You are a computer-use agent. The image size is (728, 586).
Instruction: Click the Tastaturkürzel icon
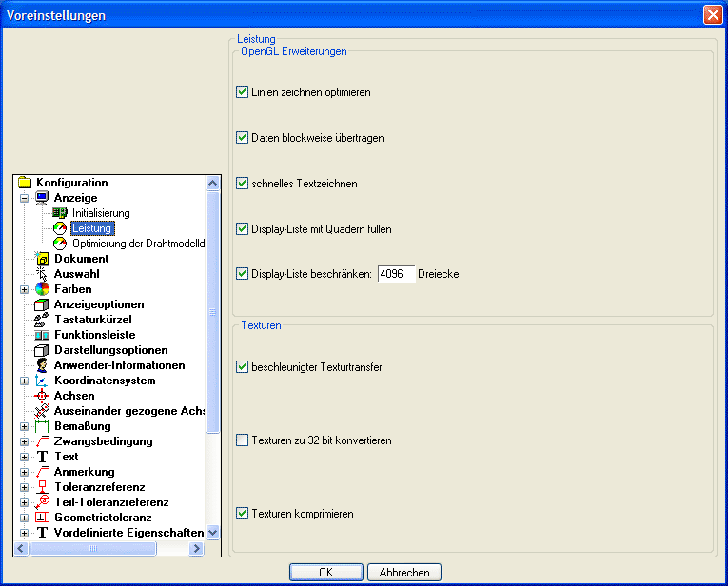point(42,320)
